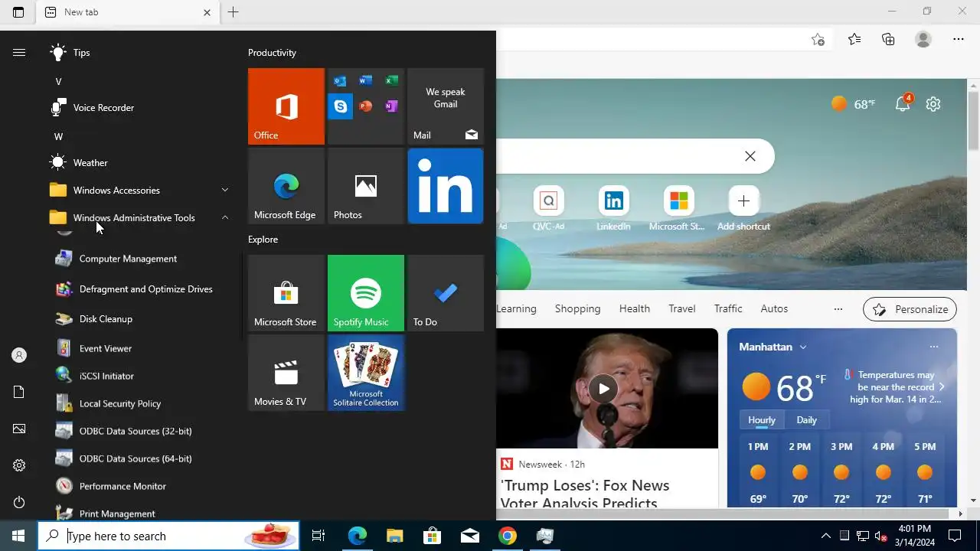Open the Microsoft Edge tile
Image resolution: width=980 pixels, height=551 pixels.
point(286,186)
